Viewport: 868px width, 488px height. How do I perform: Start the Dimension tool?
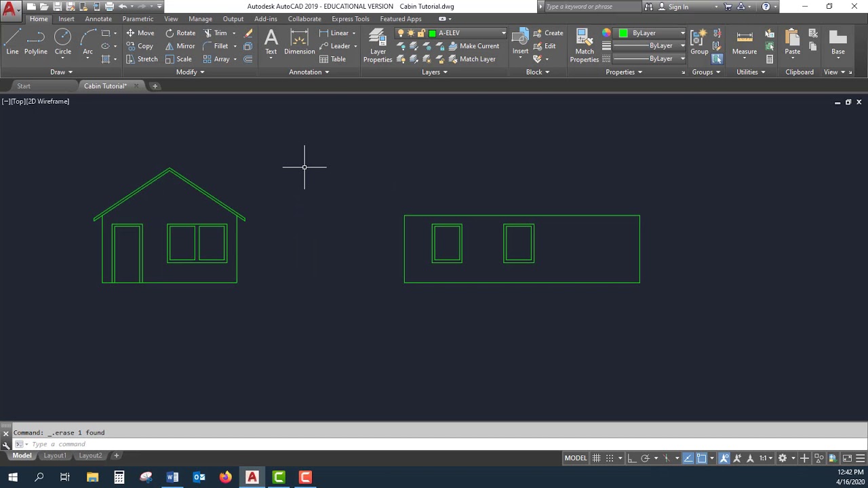click(299, 42)
